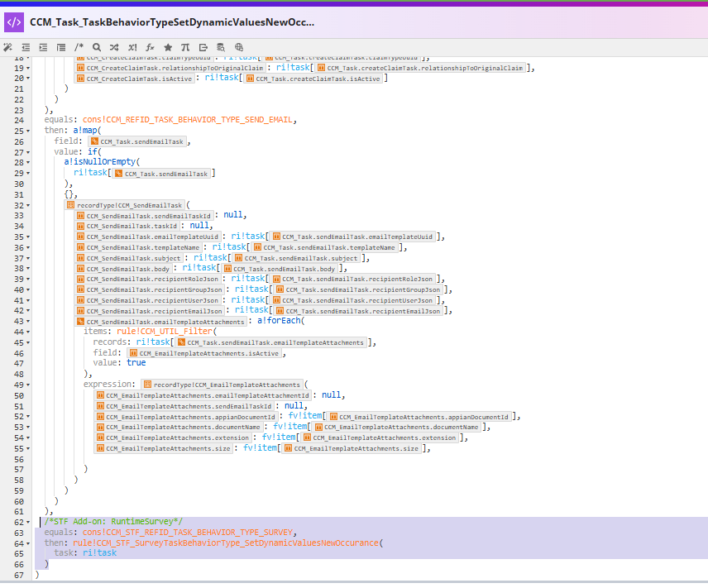The image size is (708, 588).
Task: Click CCM_CreateClaimTask.isActive chip on line 20
Action: [135, 79]
